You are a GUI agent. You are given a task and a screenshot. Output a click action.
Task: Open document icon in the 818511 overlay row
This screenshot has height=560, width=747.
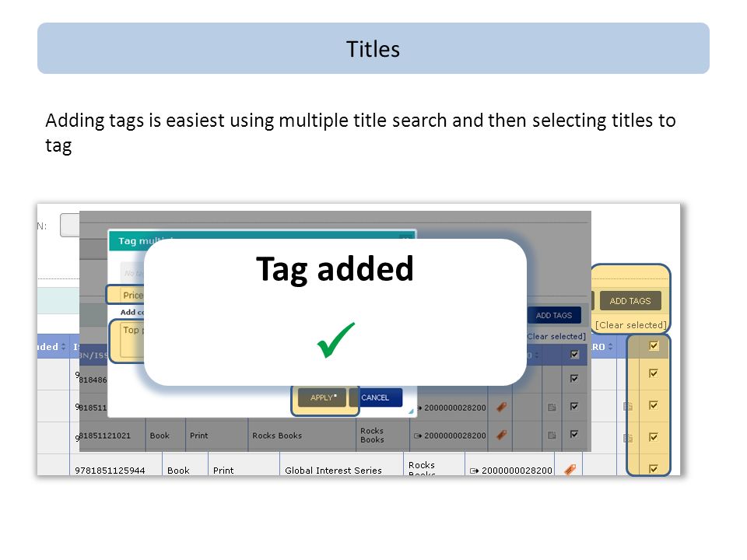point(552,407)
